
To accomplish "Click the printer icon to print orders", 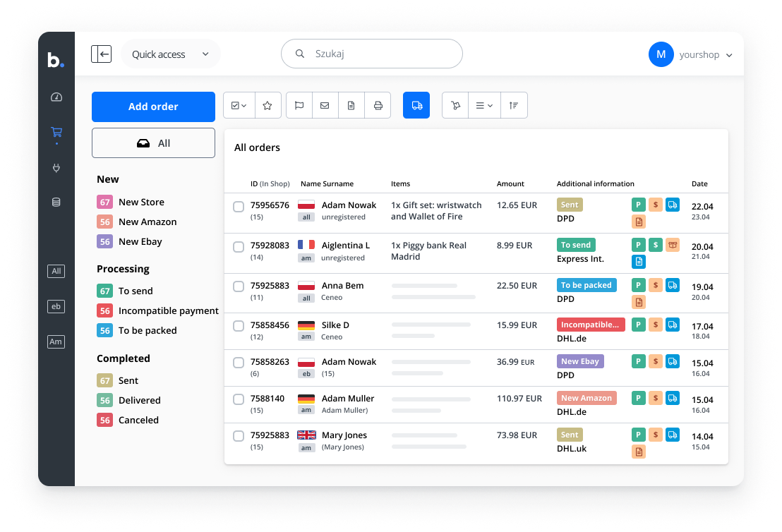I will click(x=378, y=104).
